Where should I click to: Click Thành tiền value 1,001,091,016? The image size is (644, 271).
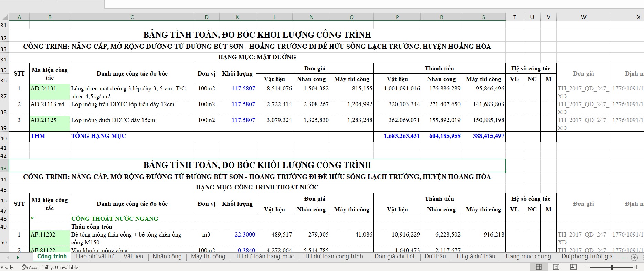(398, 92)
